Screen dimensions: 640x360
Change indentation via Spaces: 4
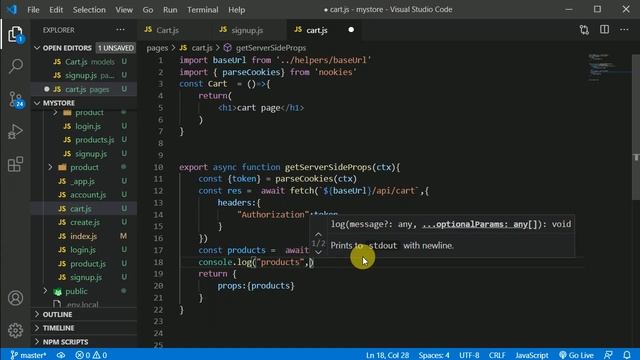pyautogui.click(x=434, y=355)
